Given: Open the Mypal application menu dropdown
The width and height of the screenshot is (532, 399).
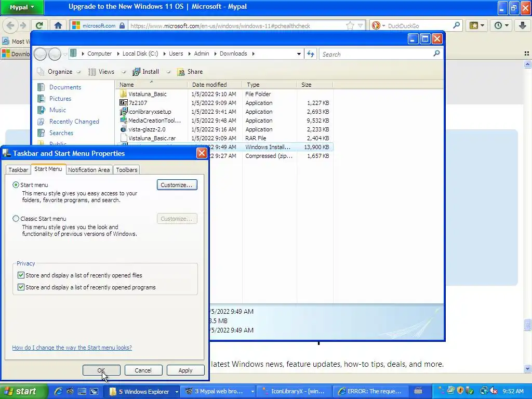Looking at the screenshot, I should 22,7.
